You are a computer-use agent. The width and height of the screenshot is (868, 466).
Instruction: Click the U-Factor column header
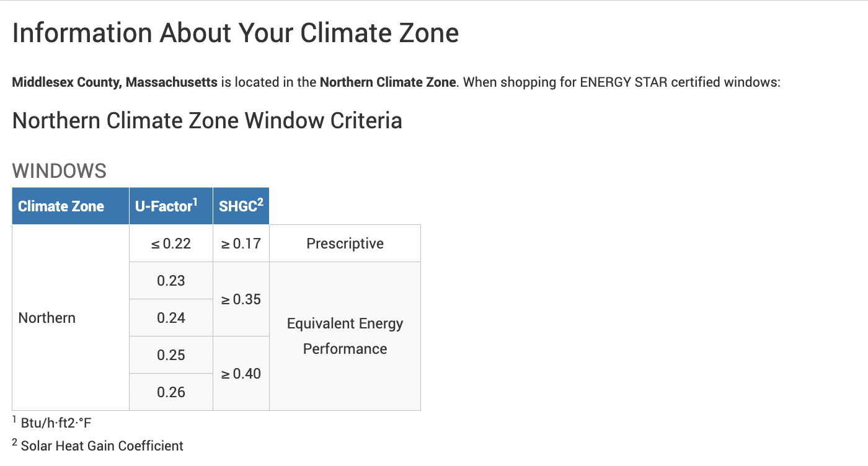click(x=171, y=206)
